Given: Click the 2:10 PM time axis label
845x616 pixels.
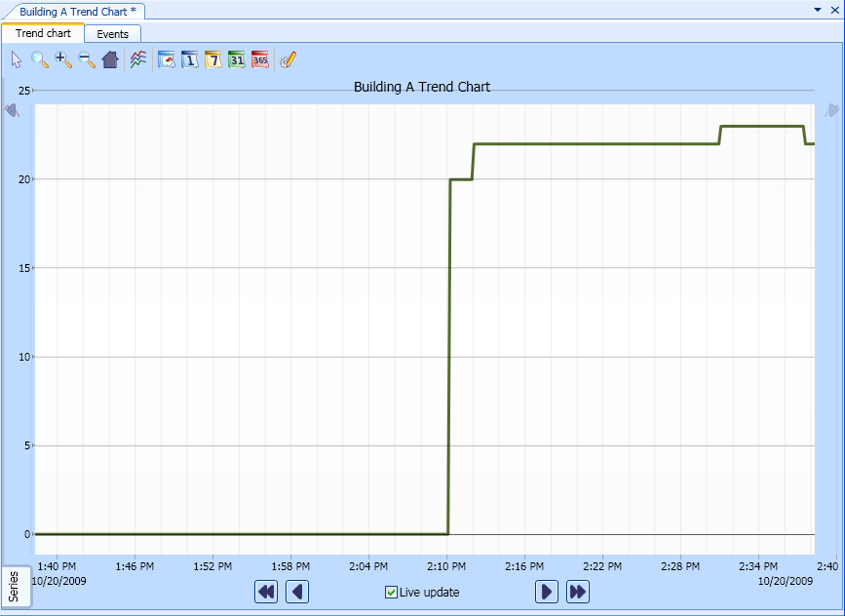Looking at the screenshot, I should (x=446, y=566).
